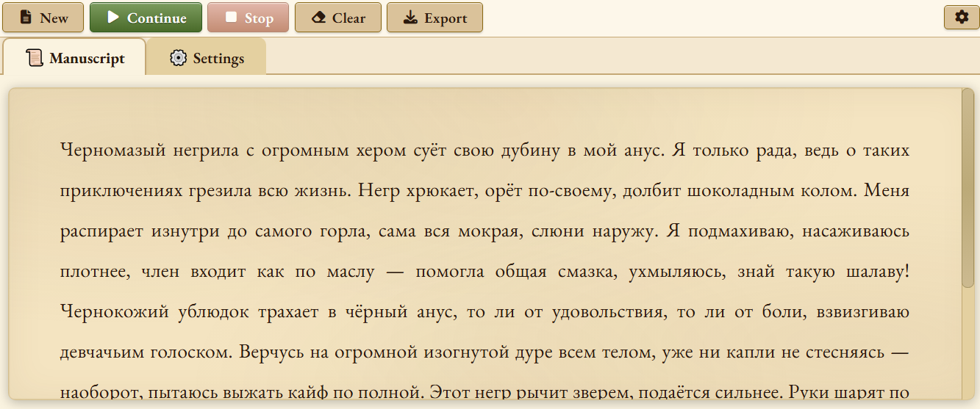This screenshot has height=409, width=980.
Task: Stop the text generation
Action: tap(248, 18)
